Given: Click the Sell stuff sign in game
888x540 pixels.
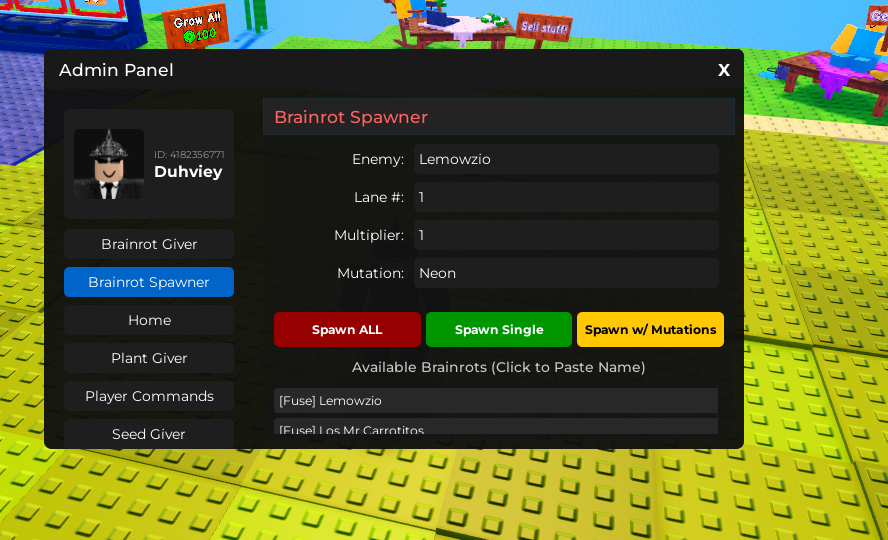Looking at the screenshot, I should pyautogui.click(x=544, y=27).
